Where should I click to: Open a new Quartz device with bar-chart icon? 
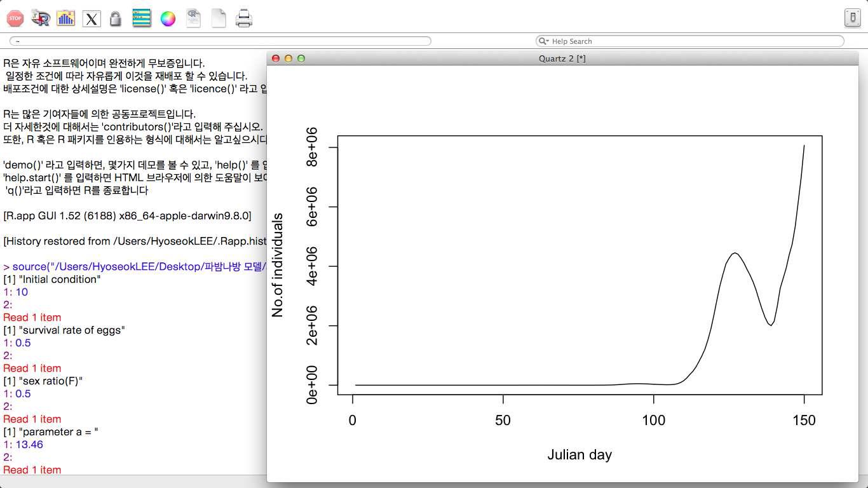pyautogui.click(x=65, y=18)
